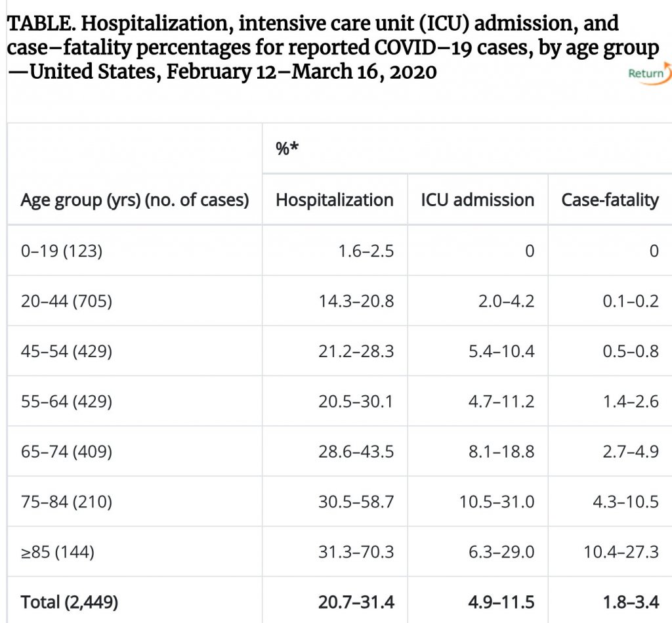Click the Age group (yrs) column header
This screenshot has width=672, height=623.
[x=135, y=200]
